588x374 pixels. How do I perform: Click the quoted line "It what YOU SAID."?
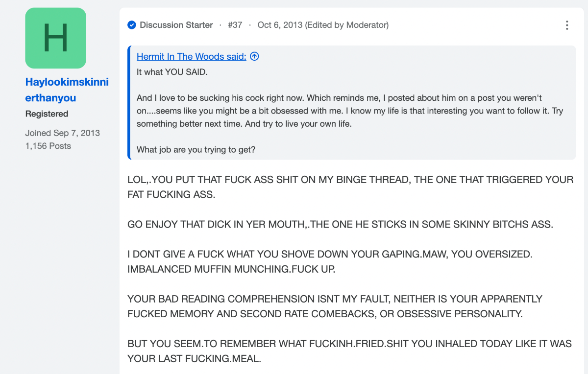pyautogui.click(x=172, y=72)
